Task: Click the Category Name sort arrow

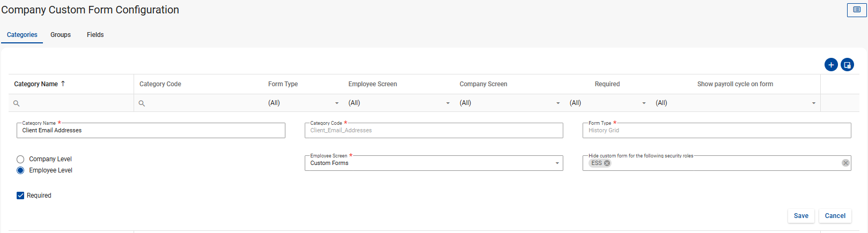Action: (63, 84)
